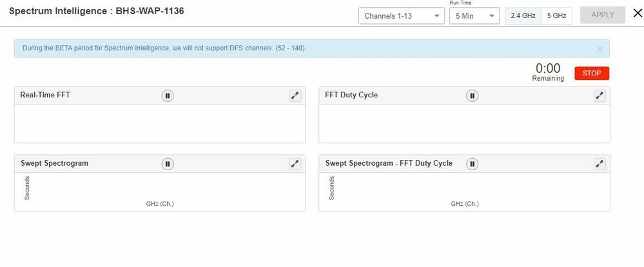Pause Swept Spectrogram - FFT Duty Cycle chart
644x267 pixels.
(473, 164)
